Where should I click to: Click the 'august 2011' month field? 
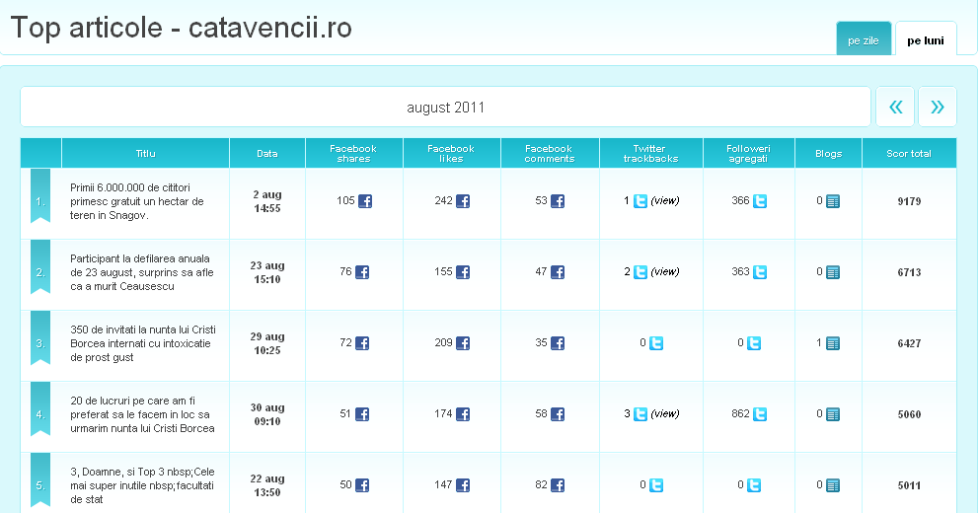[x=445, y=108]
